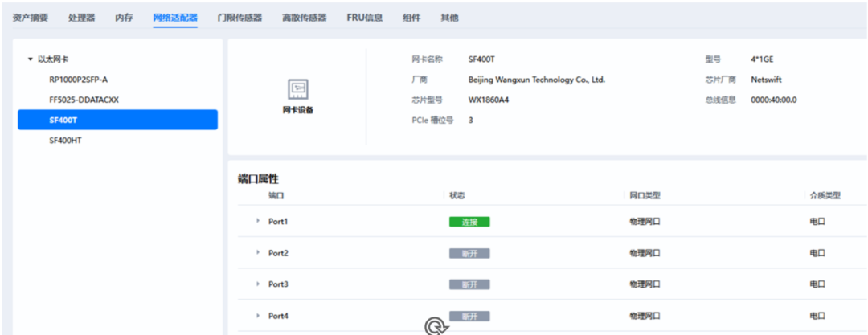Open the 组件 tab

[411, 18]
